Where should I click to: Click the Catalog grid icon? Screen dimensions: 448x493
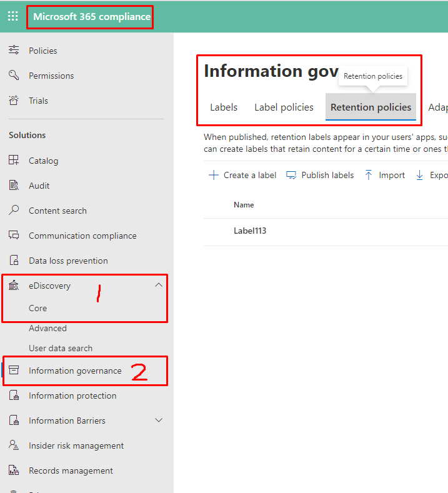click(x=14, y=160)
